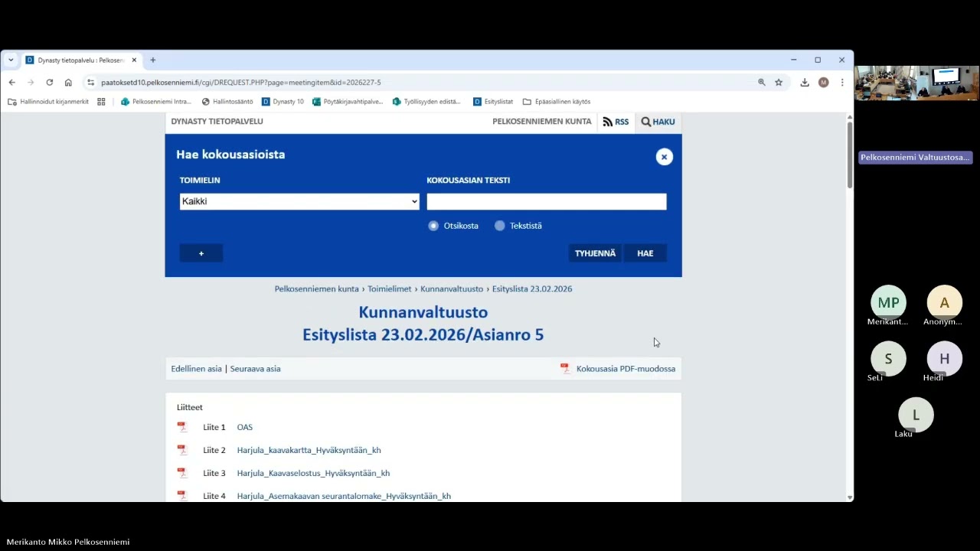This screenshot has height=551, width=980.
Task: Open Esityslista 23.02.2026 breadcrumb link
Action: click(x=532, y=289)
